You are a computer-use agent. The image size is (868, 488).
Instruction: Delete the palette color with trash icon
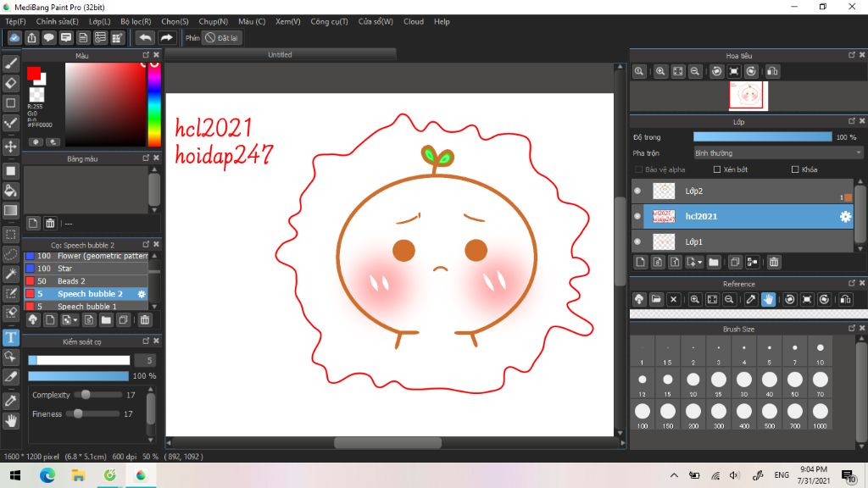(x=50, y=223)
